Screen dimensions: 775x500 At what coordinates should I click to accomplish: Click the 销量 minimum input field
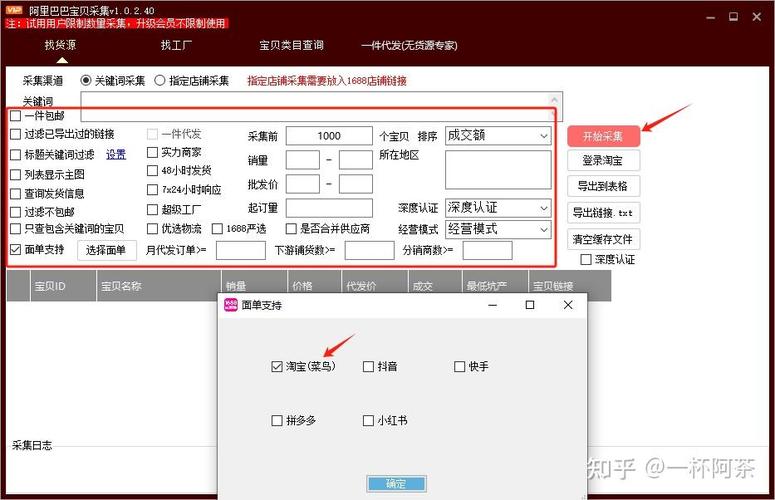click(303, 160)
